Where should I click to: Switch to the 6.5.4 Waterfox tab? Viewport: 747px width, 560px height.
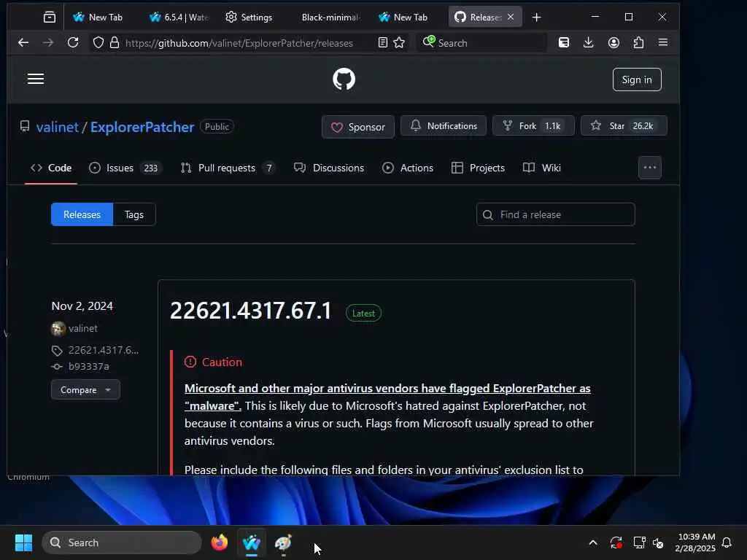click(x=179, y=17)
